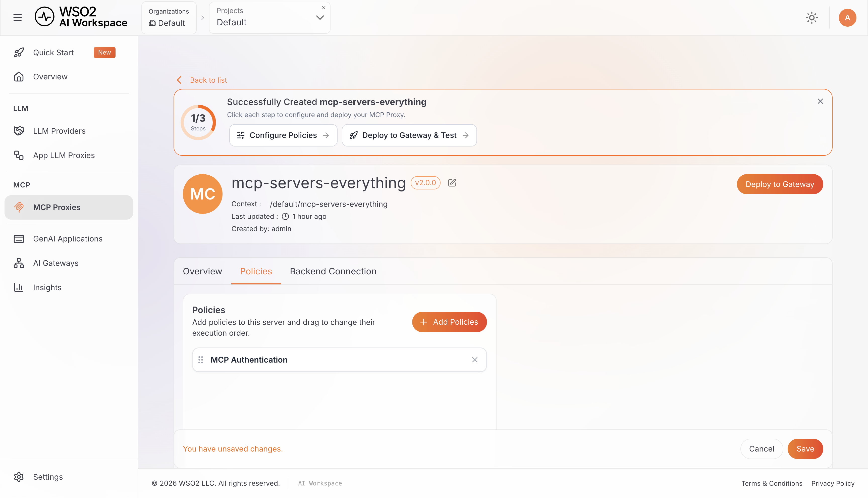Screen dimensions: 868x498
Task: Open the Organizations Default selector
Action: (169, 17)
